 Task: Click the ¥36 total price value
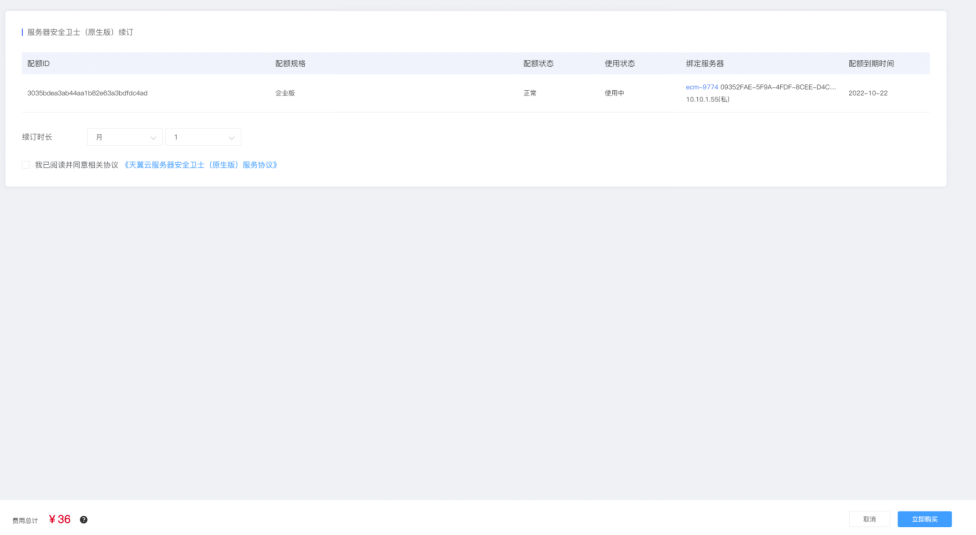pos(60,519)
